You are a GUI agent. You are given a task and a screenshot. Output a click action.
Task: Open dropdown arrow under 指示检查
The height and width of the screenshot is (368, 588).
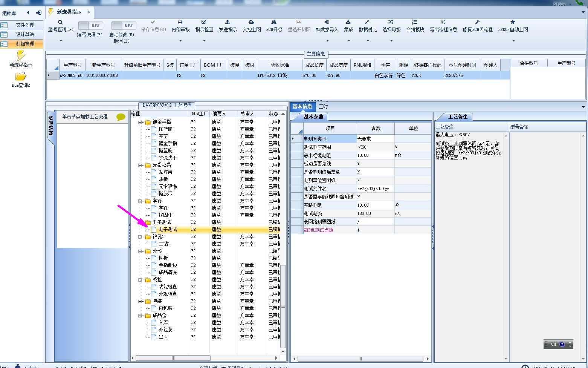pos(204,41)
